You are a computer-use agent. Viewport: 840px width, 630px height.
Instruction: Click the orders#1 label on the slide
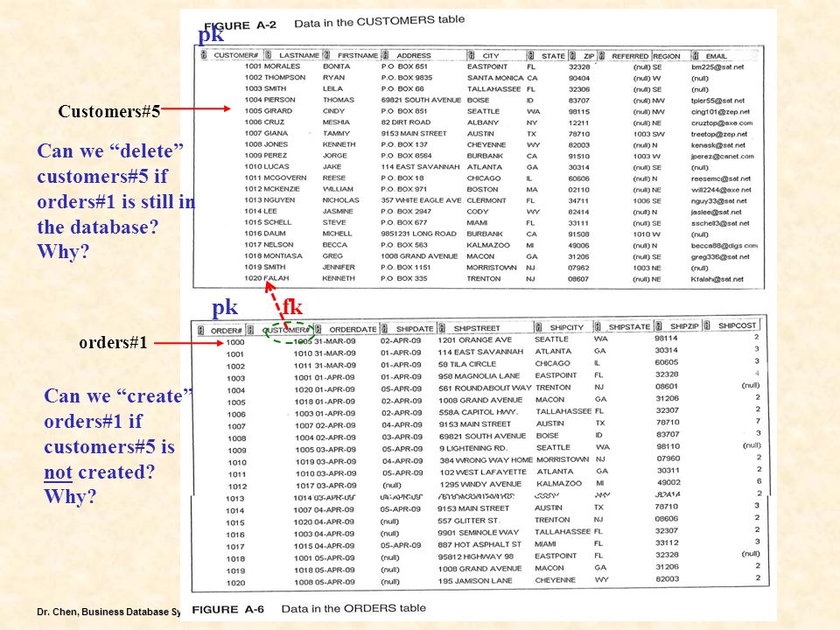[x=113, y=342]
